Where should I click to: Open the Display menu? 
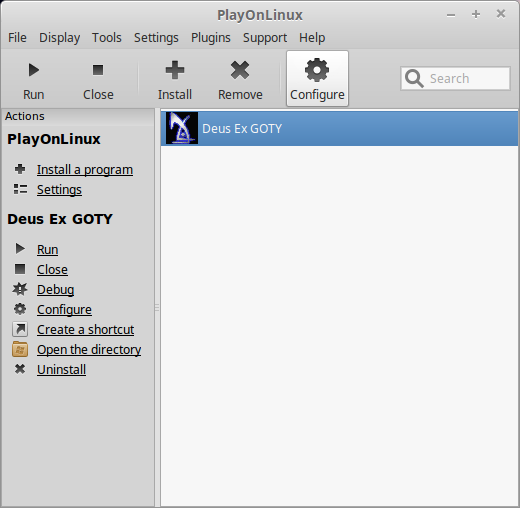pyautogui.click(x=60, y=38)
